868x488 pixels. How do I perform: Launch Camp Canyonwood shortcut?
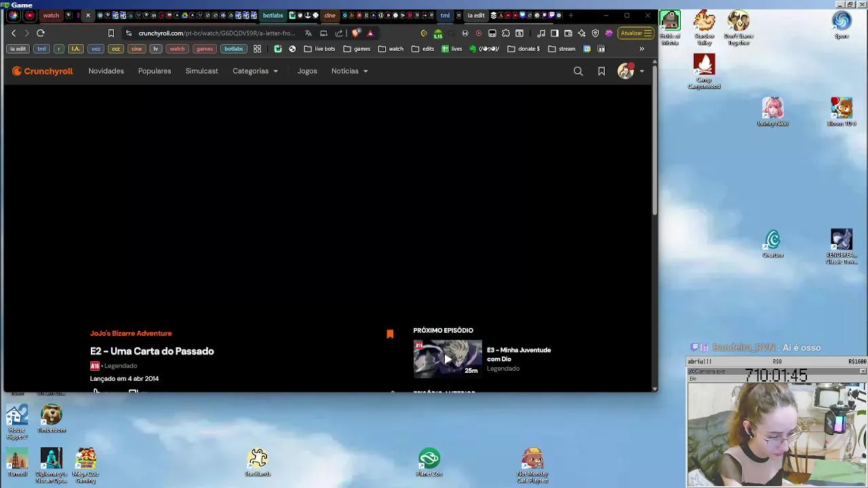704,71
